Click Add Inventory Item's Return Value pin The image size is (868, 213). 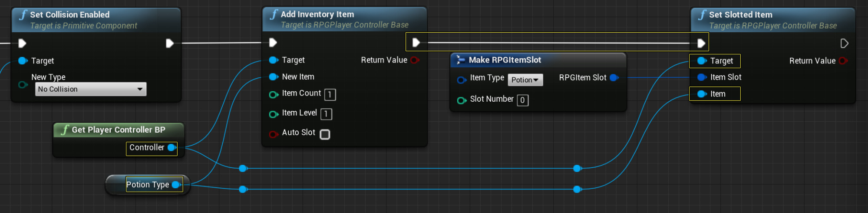pyautogui.click(x=415, y=60)
